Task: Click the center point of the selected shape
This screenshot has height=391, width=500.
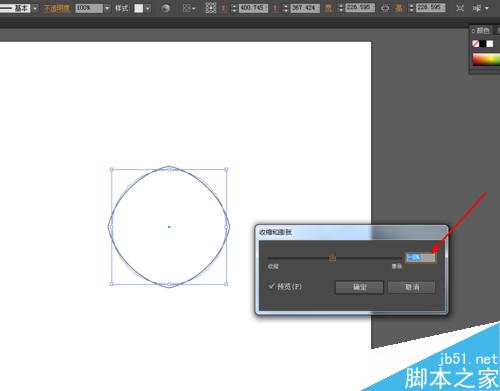Action: click(169, 227)
